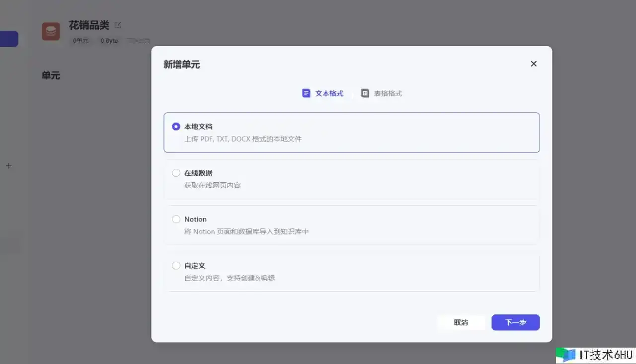This screenshot has width=636, height=364.
Task: Select the 本地文档 radio button
Action: (x=176, y=127)
